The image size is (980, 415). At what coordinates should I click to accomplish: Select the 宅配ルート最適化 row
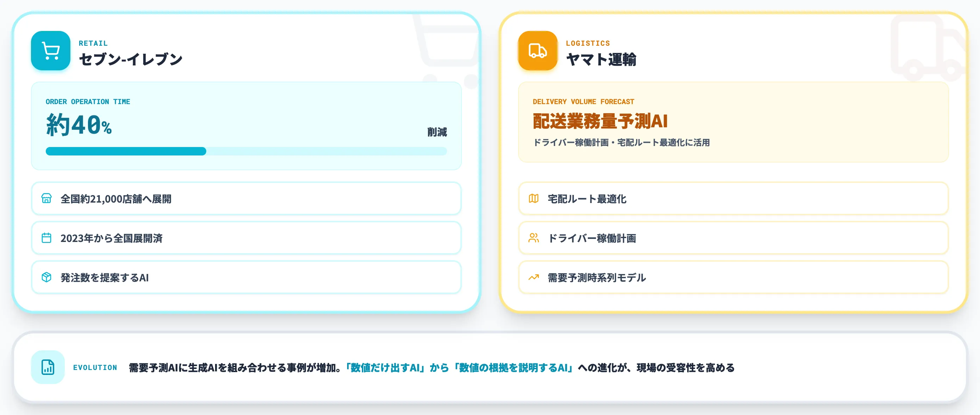tap(734, 198)
